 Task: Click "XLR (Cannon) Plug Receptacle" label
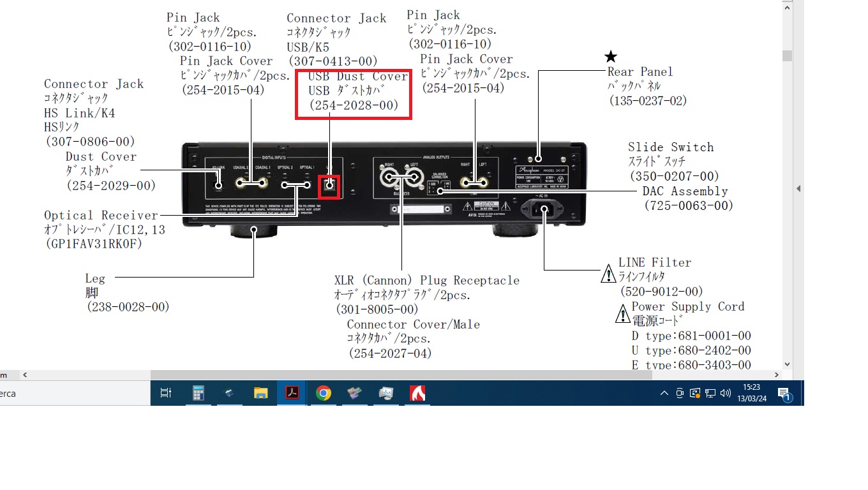427,280
